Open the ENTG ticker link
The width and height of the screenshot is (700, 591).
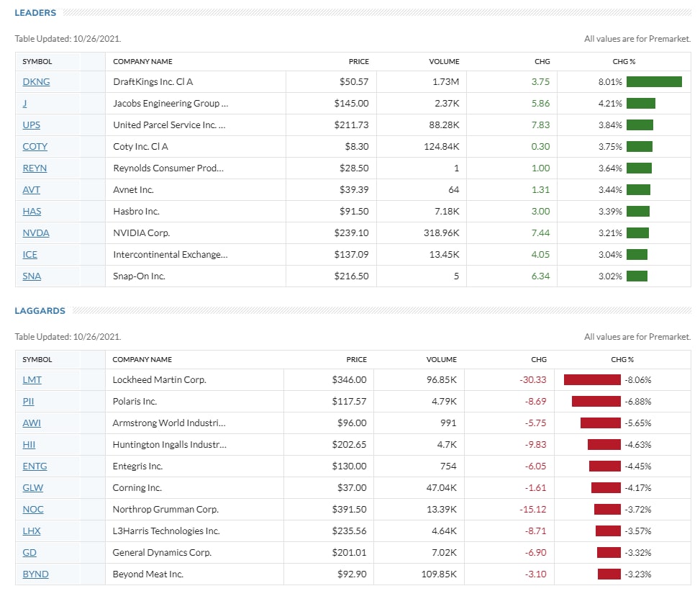tap(35, 466)
